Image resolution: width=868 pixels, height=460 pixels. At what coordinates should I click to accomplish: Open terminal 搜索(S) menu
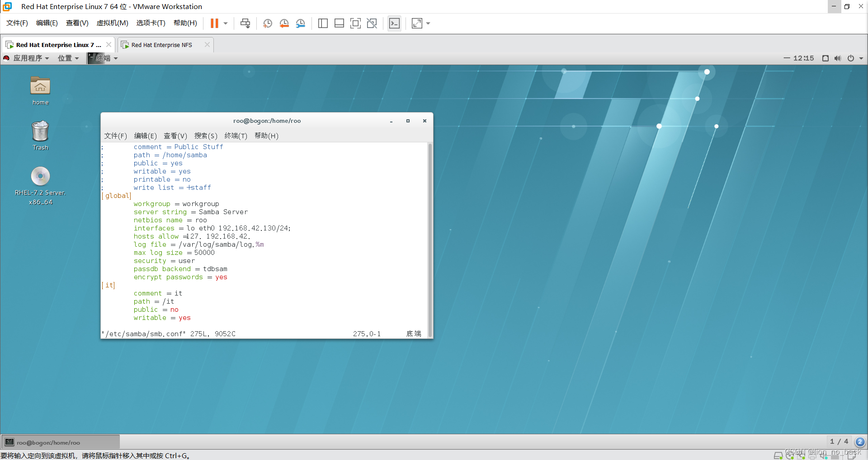pos(206,136)
